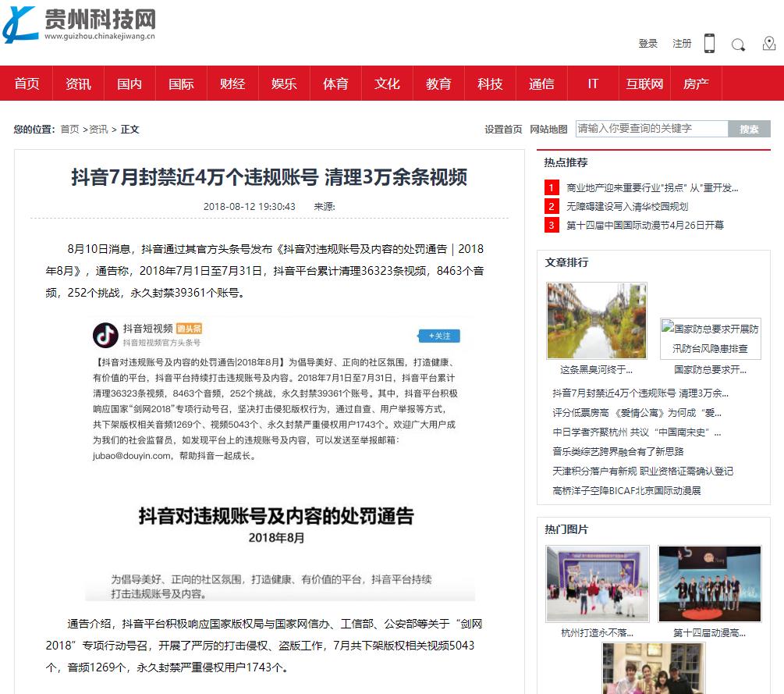
Task: Open hot article 商业地产迎来重要行业"拐点"
Action: point(652,188)
